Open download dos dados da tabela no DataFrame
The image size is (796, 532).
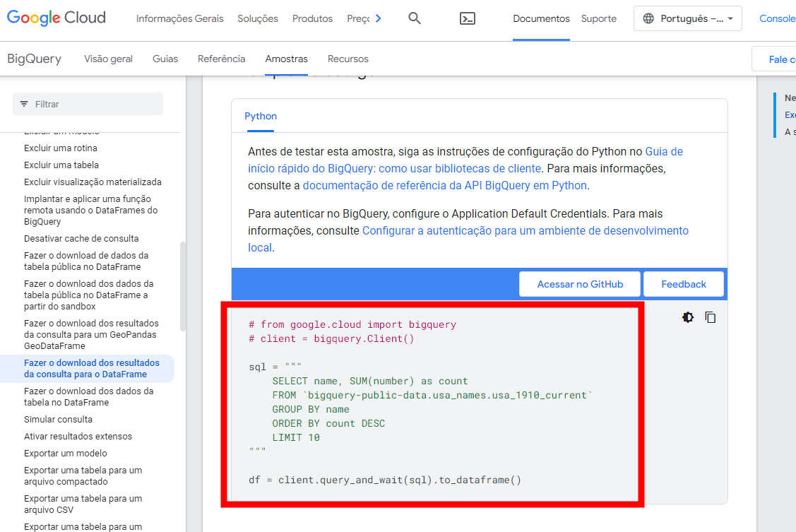click(x=89, y=396)
